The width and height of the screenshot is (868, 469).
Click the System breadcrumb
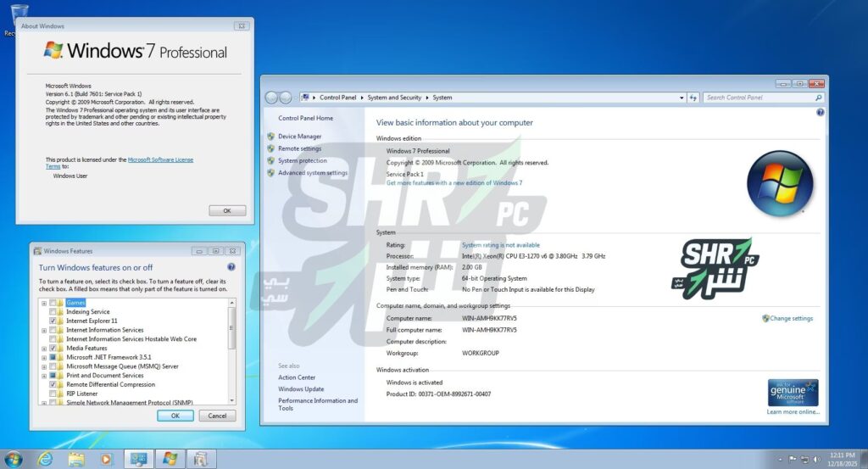pyautogui.click(x=442, y=98)
